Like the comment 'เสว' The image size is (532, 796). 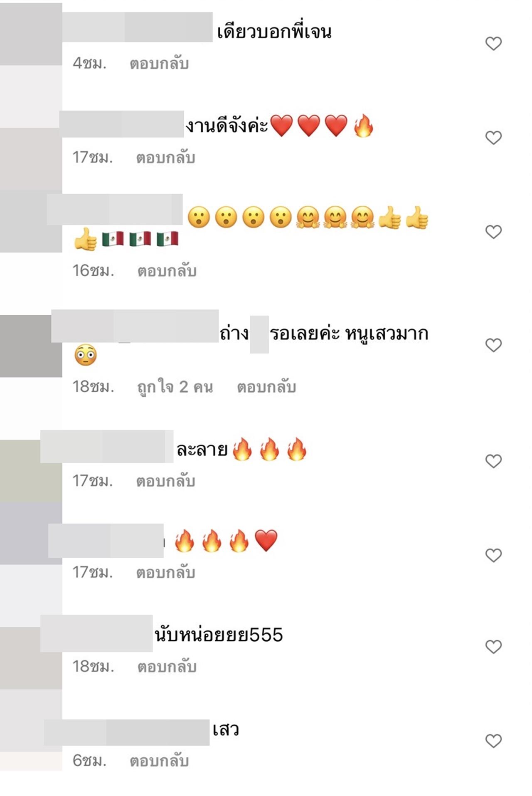click(493, 741)
